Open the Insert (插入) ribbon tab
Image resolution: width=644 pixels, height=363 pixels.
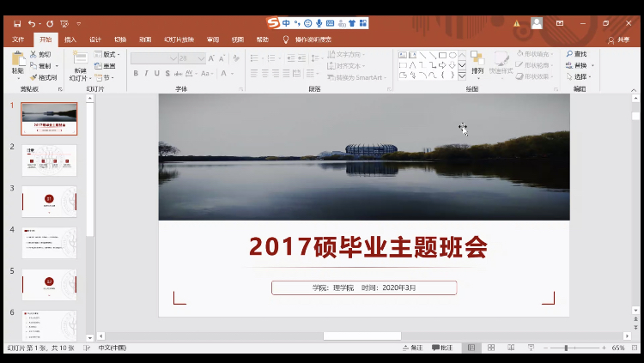click(x=70, y=39)
